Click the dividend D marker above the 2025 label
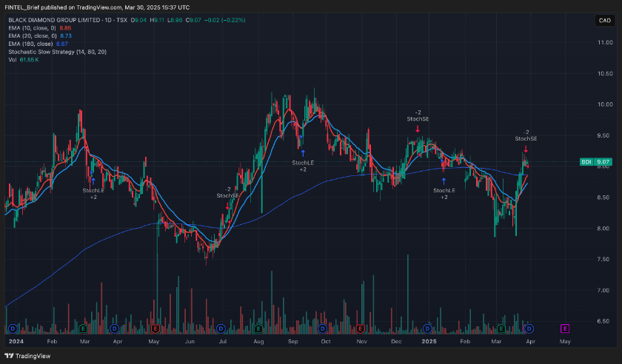 click(x=427, y=328)
